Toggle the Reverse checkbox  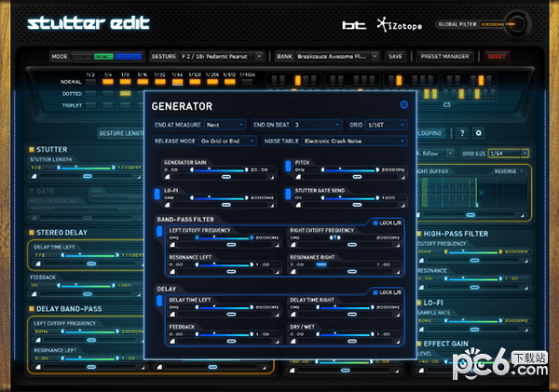click(x=522, y=171)
